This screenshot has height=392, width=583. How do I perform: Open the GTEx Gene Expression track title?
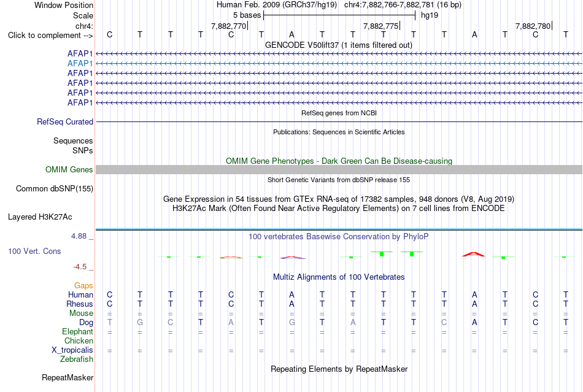[339, 199]
